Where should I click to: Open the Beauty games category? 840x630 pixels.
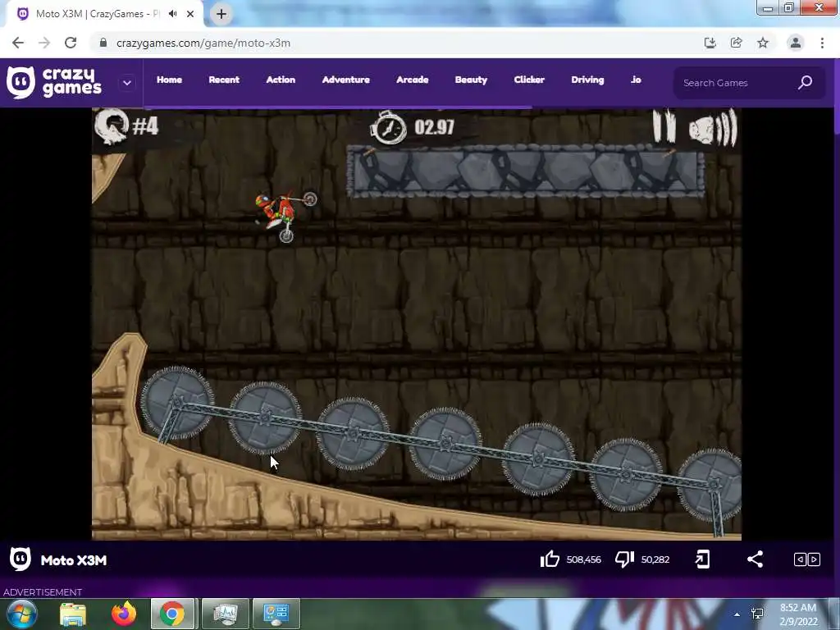pyautogui.click(x=472, y=80)
